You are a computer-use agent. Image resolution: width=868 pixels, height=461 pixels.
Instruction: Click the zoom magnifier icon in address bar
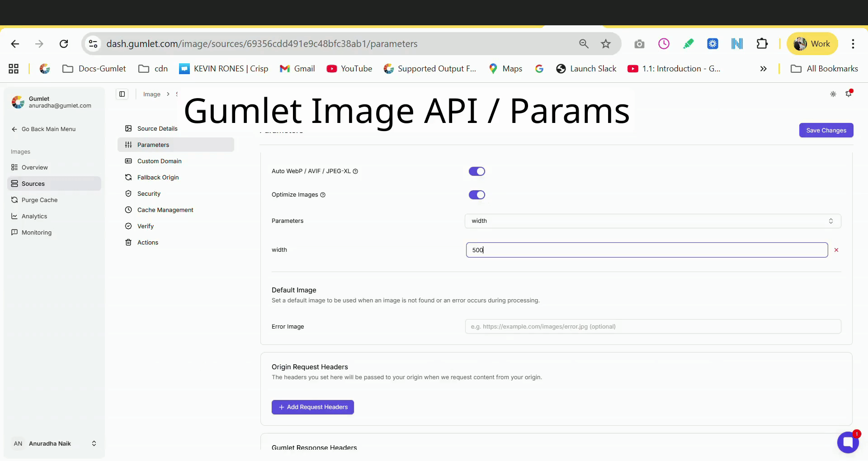[584, 44]
